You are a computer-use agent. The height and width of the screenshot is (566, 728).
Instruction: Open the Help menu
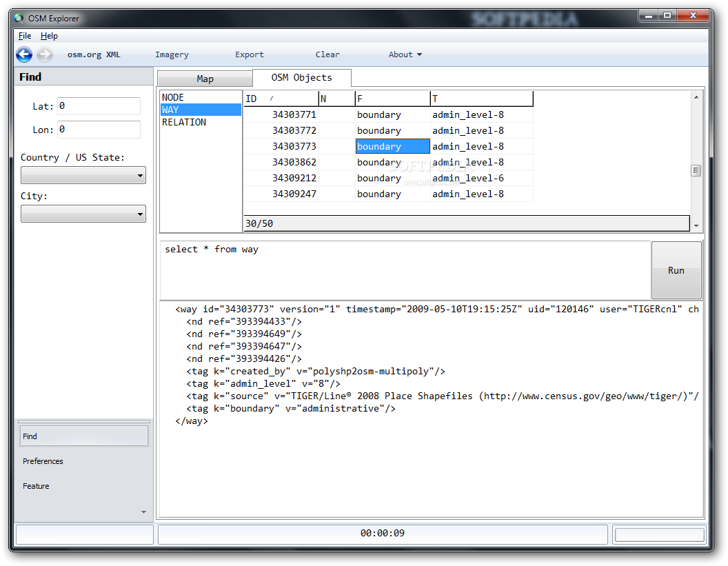point(49,36)
